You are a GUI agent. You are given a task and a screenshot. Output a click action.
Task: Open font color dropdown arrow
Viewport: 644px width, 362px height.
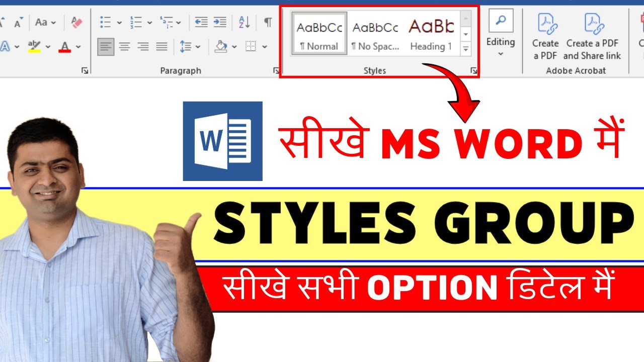point(78,47)
